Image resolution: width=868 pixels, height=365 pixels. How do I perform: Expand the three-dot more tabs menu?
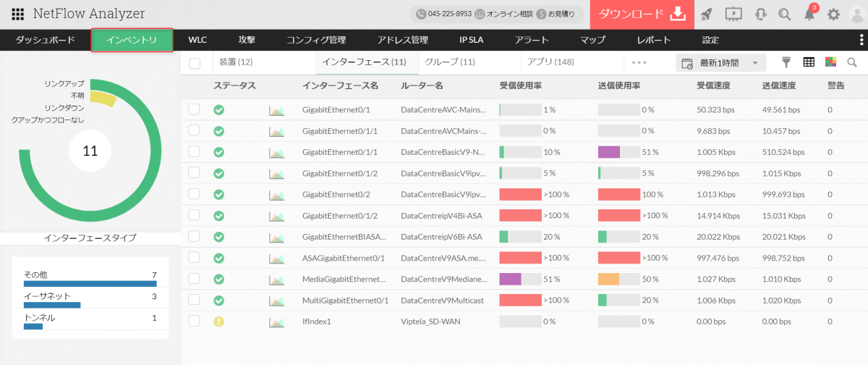coord(639,63)
